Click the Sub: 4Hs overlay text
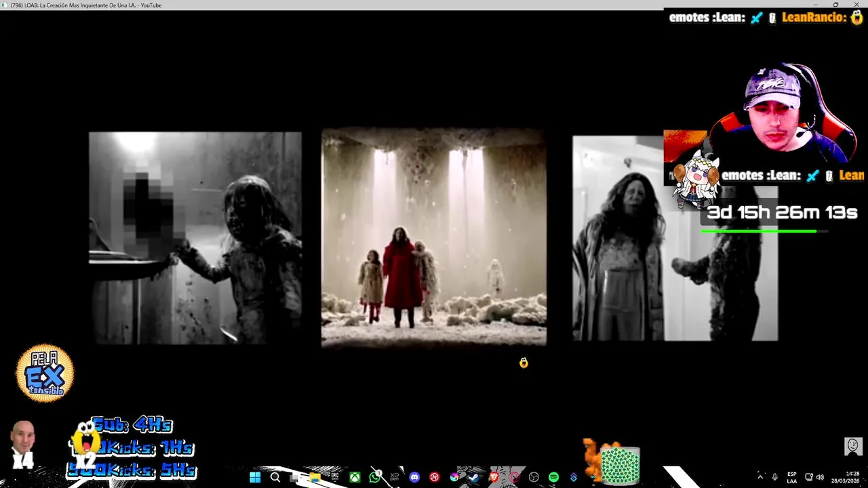 coord(132,425)
